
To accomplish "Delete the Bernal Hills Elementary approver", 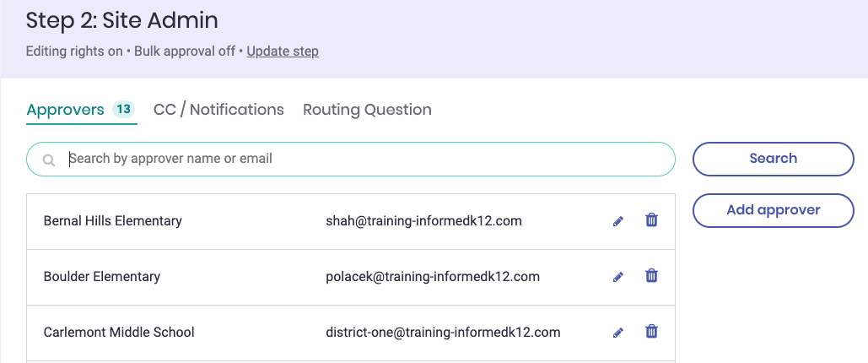I will point(651,220).
